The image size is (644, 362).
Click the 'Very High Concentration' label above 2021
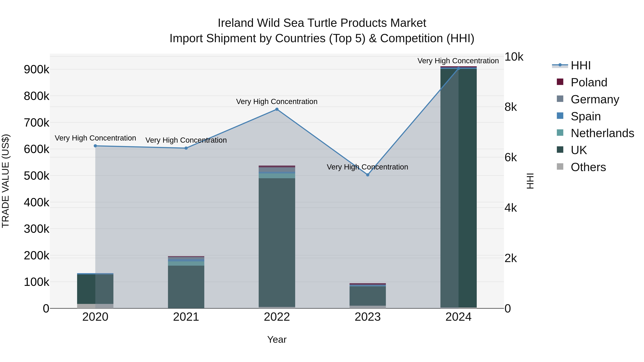pyautogui.click(x=186, y=140)
